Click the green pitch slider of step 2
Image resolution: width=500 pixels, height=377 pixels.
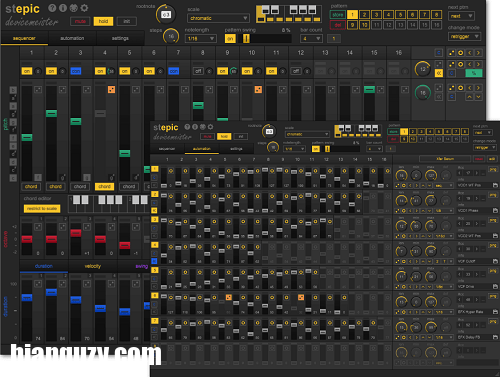pyautogui.click(x=51, y=113)
